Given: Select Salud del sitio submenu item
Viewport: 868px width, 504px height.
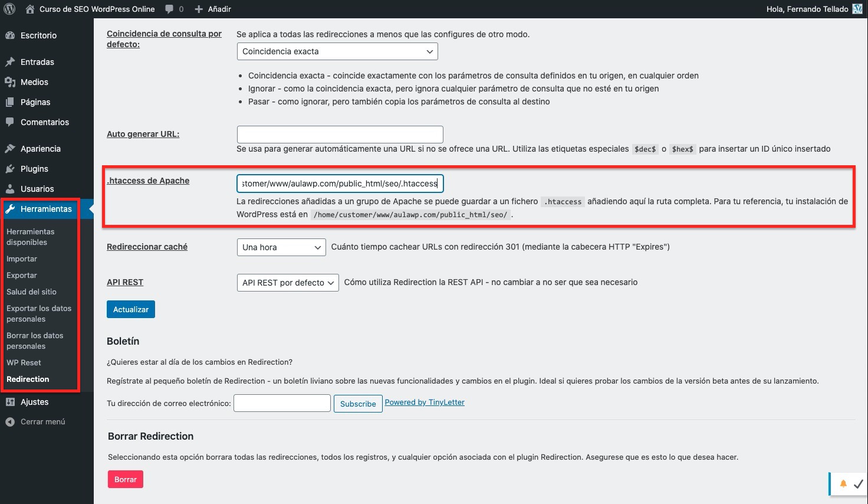Looking at the screenshot, I should [31, 292].
